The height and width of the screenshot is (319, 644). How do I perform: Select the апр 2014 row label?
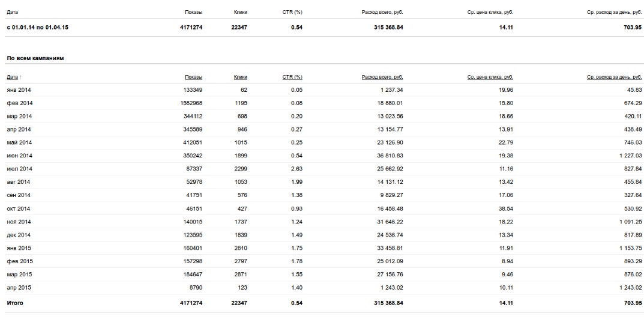tap(19, 130)
